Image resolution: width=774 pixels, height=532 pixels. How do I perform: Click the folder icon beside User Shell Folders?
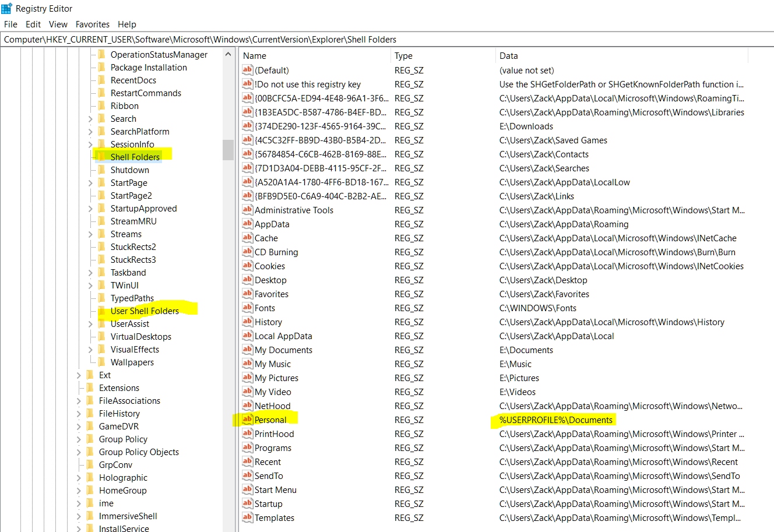tap(100, 311)
